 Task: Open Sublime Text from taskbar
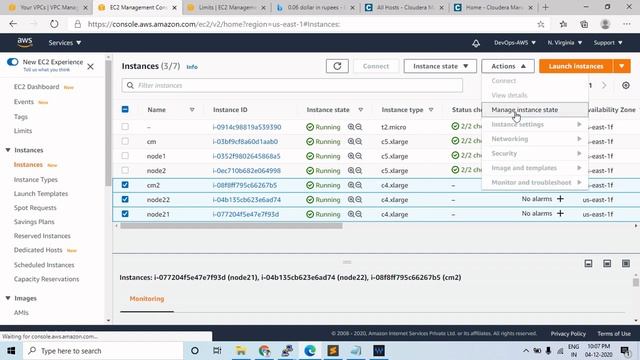pyautogui.click(x=333, y=351)
